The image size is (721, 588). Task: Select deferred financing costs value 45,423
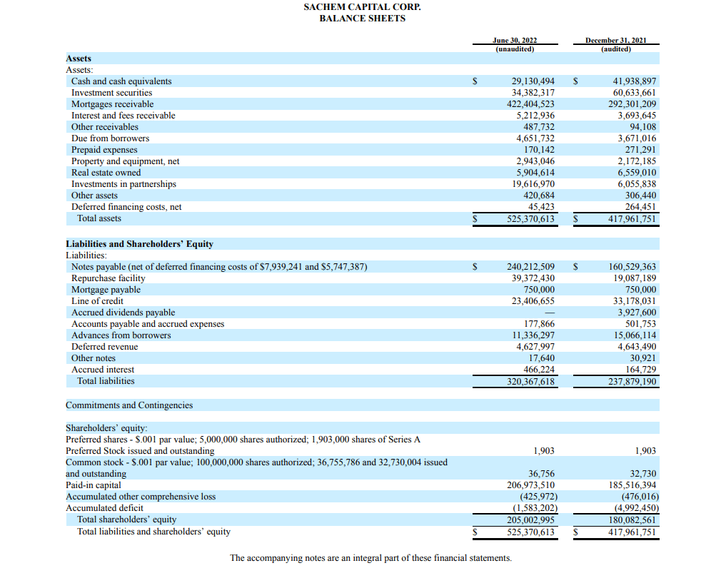point(541,207)
